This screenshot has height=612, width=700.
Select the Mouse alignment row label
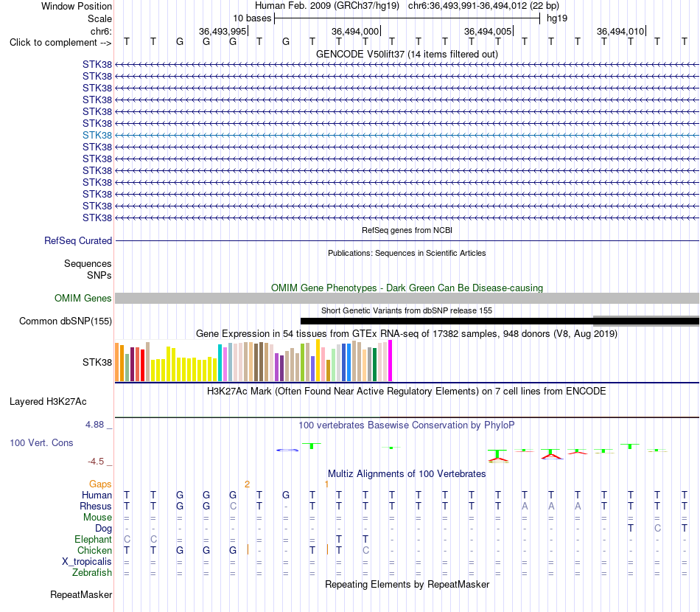(97, 518)
